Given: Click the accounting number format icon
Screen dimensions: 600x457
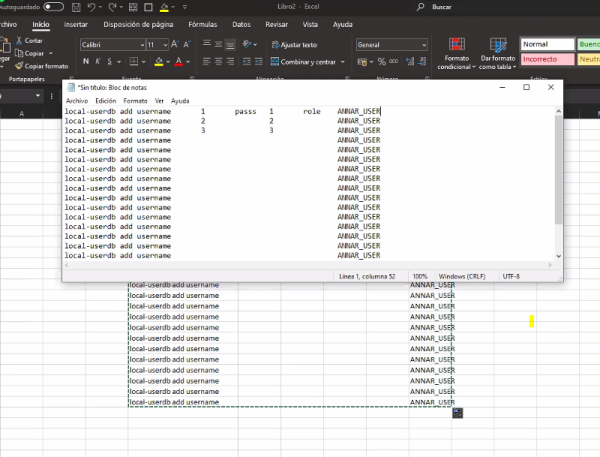Looking at the screenshot, I should click(362, 62).
